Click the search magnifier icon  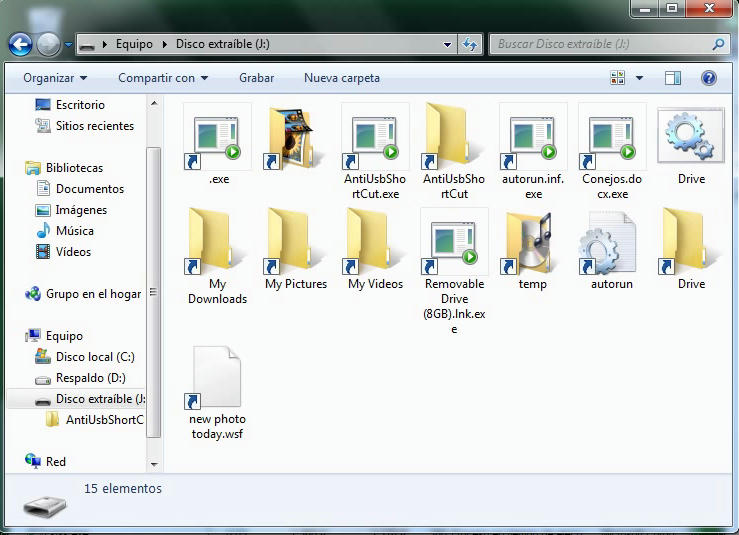pos(718,44)
